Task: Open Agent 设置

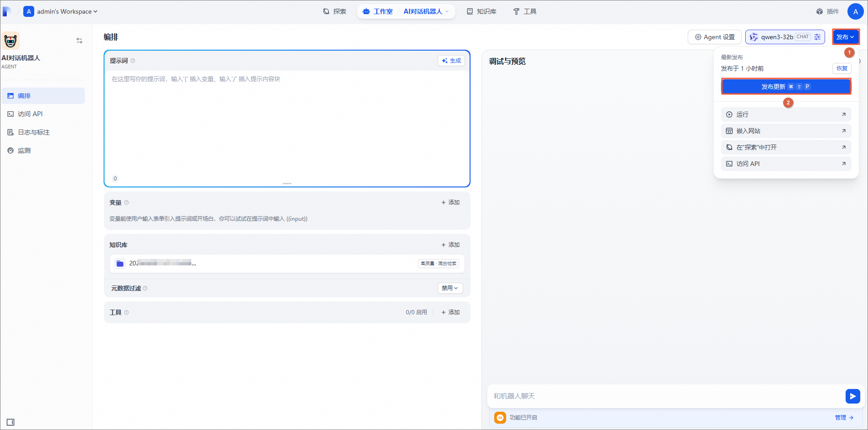Action: pos(715,37)
